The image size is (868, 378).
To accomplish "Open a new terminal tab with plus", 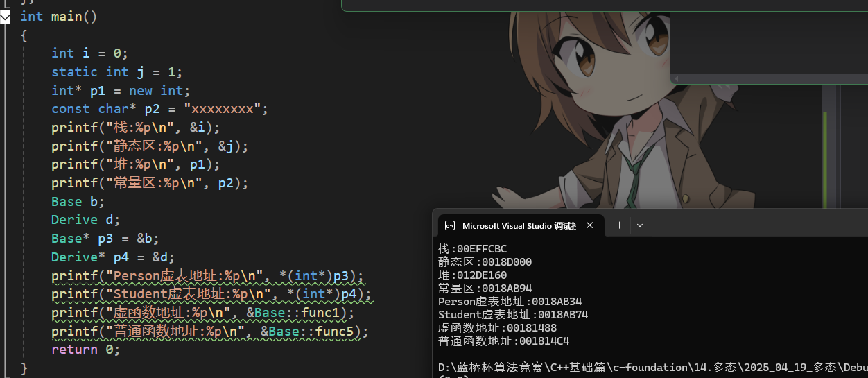I will [x=619, y=225].
